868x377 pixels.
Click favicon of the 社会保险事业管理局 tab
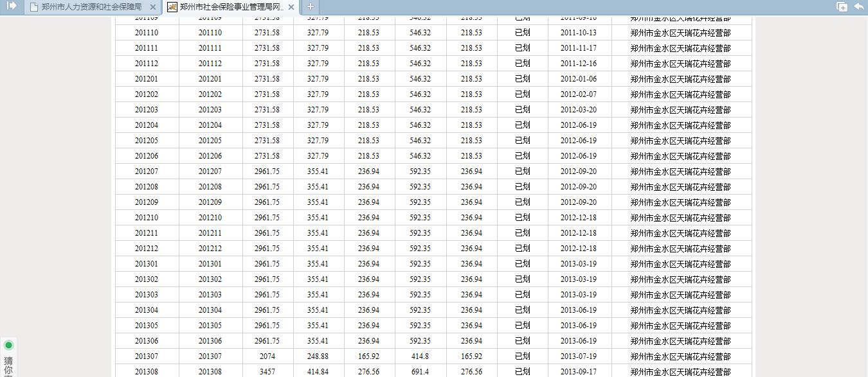[172, 7]
